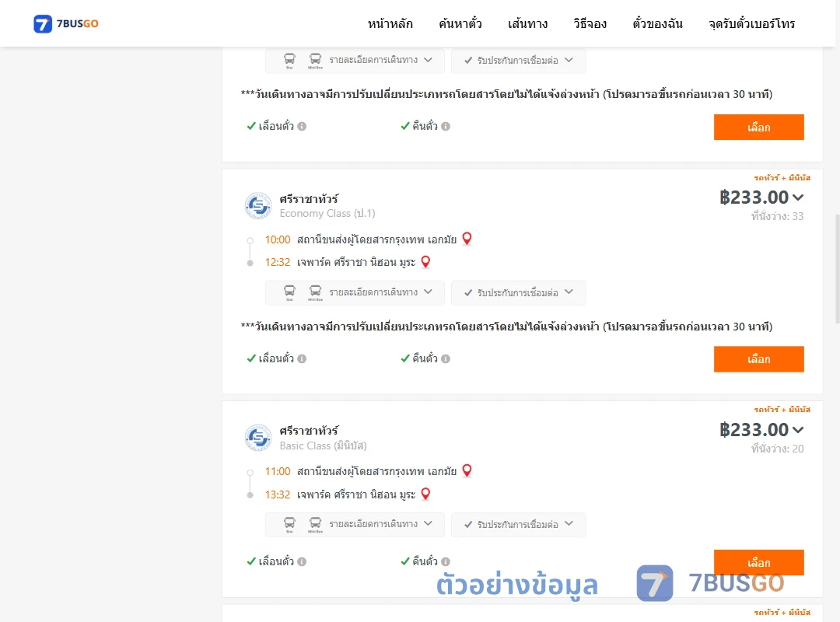Expand รายละเอียดการเดินทาง in topmost card
Screen dimensions: 840x622
point(355,61)
